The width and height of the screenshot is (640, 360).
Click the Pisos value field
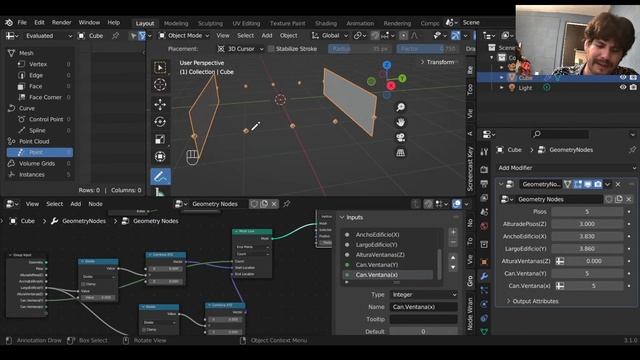587,211
